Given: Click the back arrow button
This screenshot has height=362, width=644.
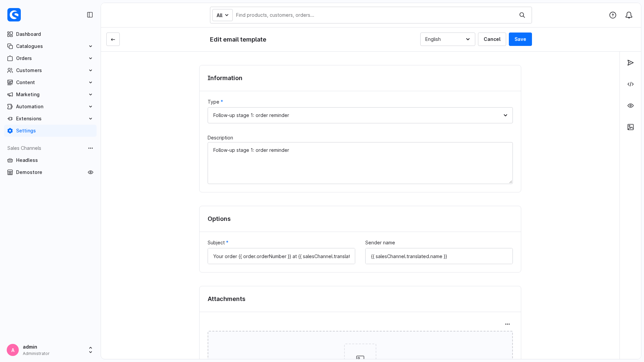Looking at the screenshot, I should click(113, 39).
